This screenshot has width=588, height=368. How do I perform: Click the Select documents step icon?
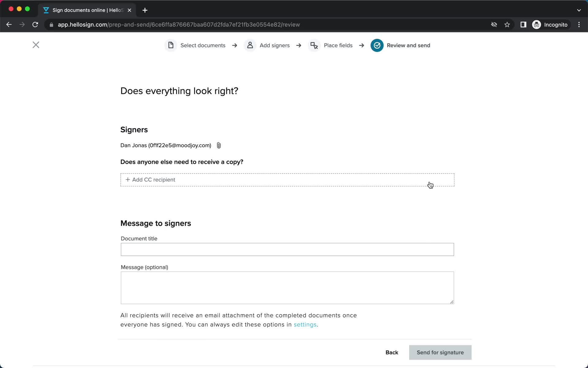pos(171,45)
